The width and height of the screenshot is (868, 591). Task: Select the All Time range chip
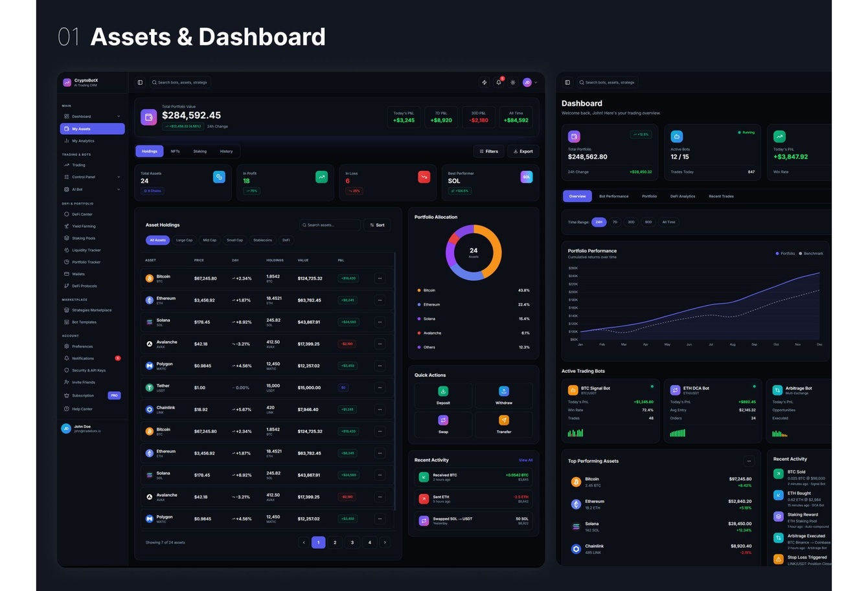point(668,222)
